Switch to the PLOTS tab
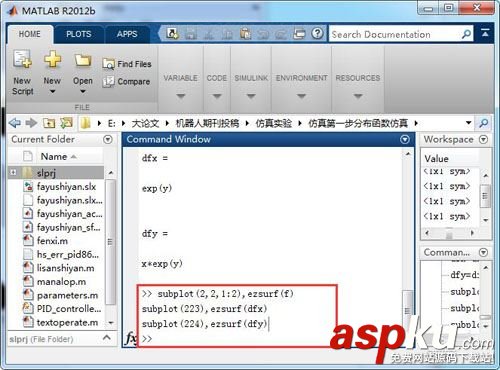 coord(79,34)
